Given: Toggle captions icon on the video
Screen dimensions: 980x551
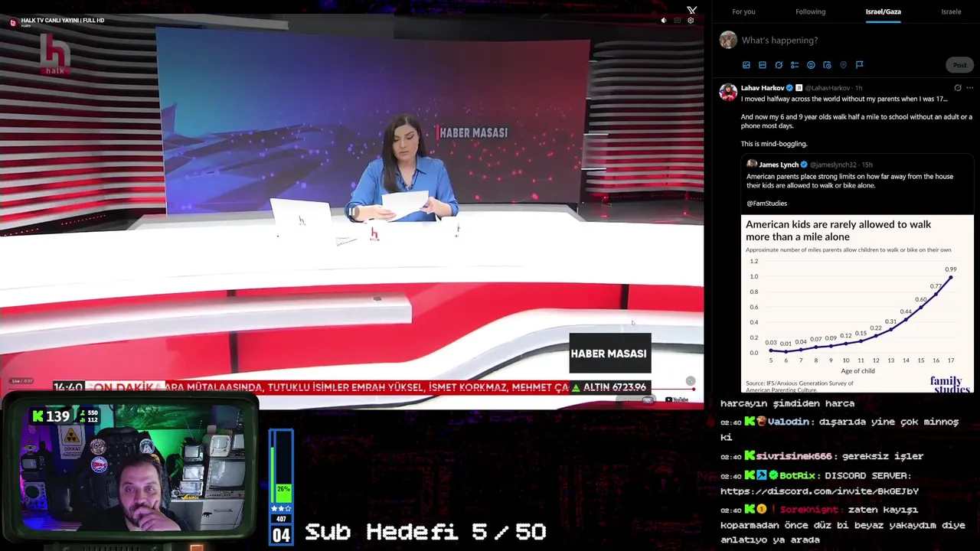Looking at the screenshot, I should pyautogui.click(x=677, y=21).
